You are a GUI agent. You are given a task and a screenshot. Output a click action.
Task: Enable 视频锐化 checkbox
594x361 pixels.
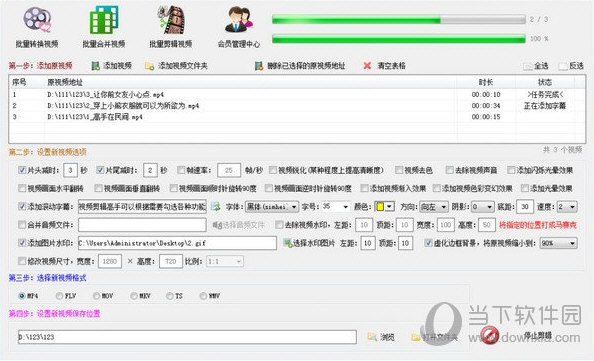pyautogui.click(x=273, y=170)
